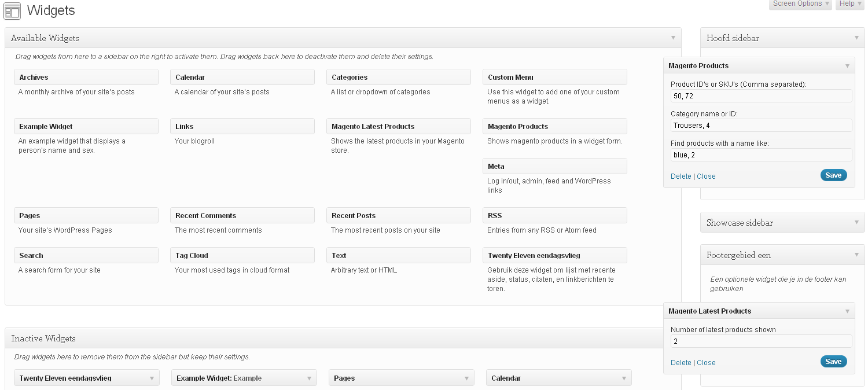Save the Magento Products widget
Image resolution: width=868 pixels, height=390 pixels.
coord(833,175)
